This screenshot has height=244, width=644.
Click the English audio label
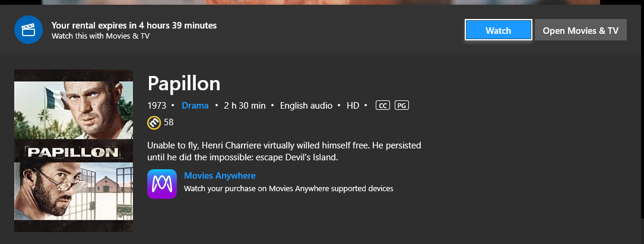point(305,106)
